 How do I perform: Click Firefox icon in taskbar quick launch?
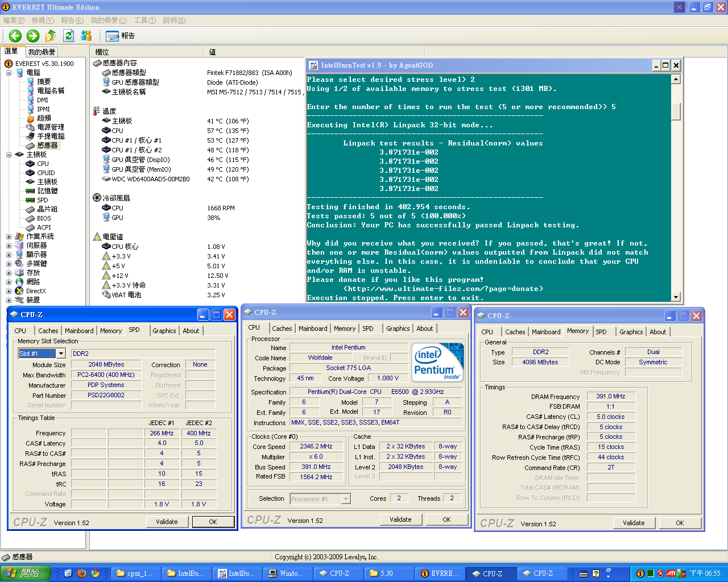[x=82, y=573]
